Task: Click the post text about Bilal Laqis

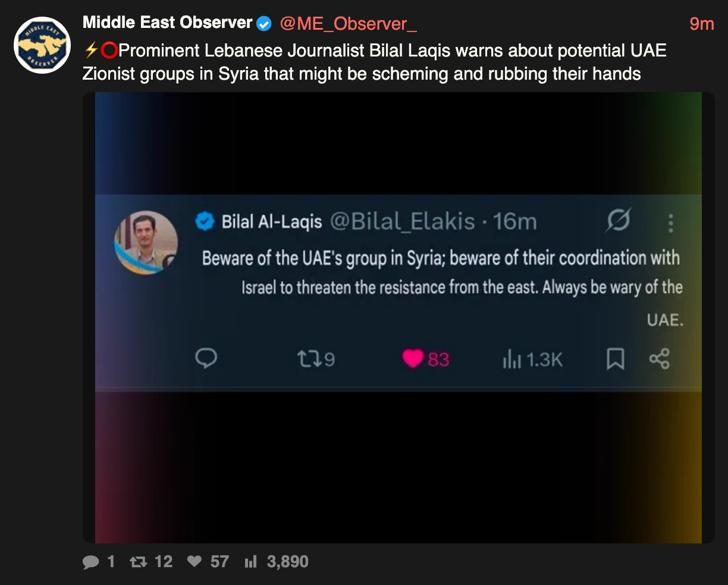Action: [375, 62]
